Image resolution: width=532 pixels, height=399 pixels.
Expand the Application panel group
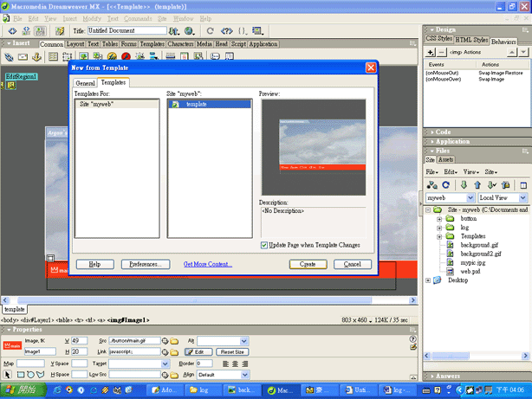(452, 141)
